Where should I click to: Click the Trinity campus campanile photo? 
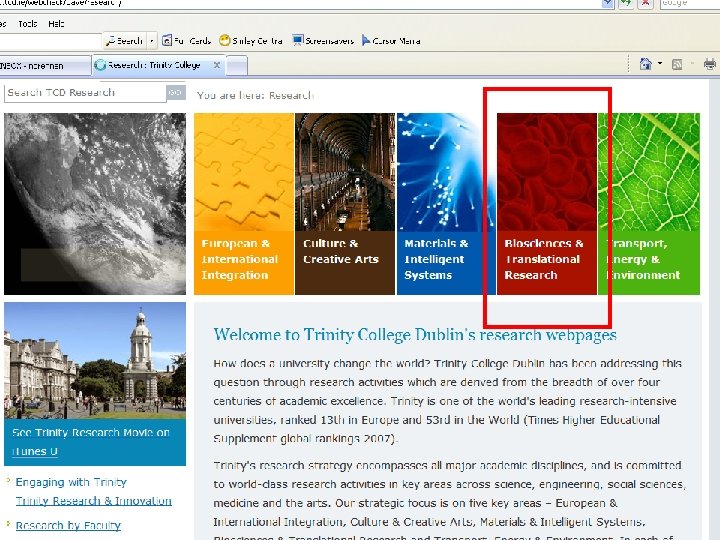95,360
